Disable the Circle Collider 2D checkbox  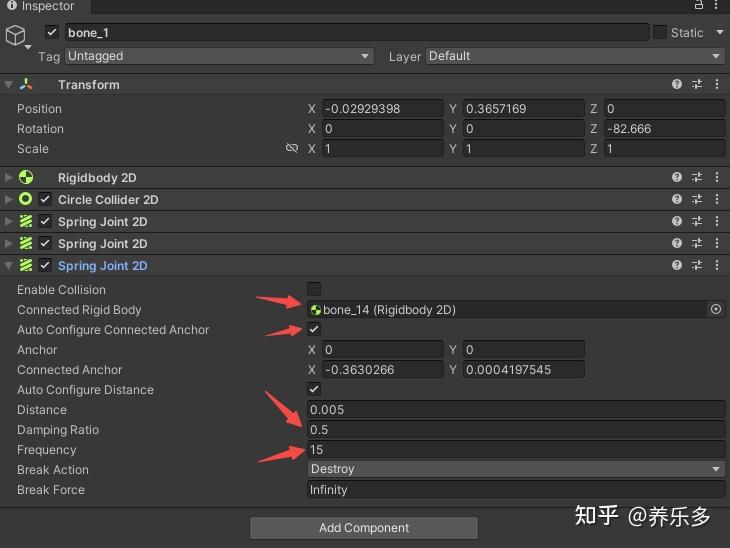[x=45, y=199]
